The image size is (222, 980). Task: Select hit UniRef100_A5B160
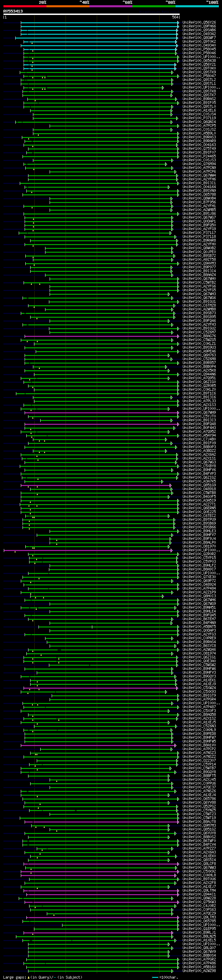point(199,967)
